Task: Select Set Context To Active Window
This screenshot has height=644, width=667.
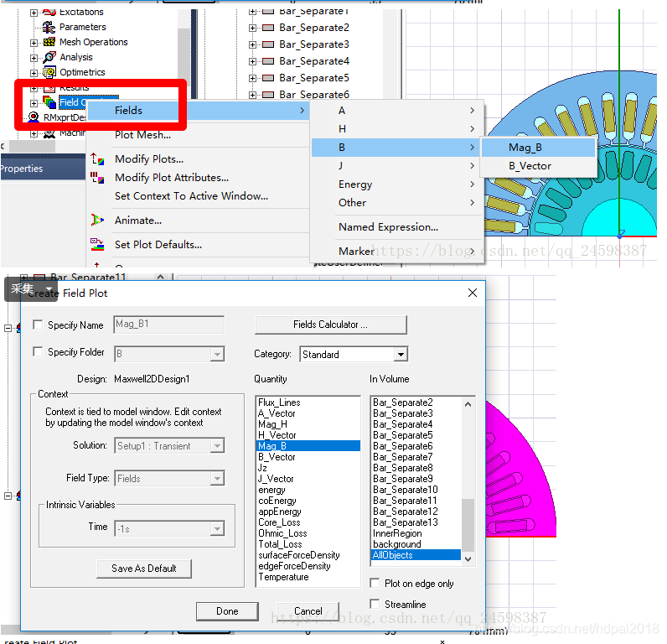Action: [198, 195]
